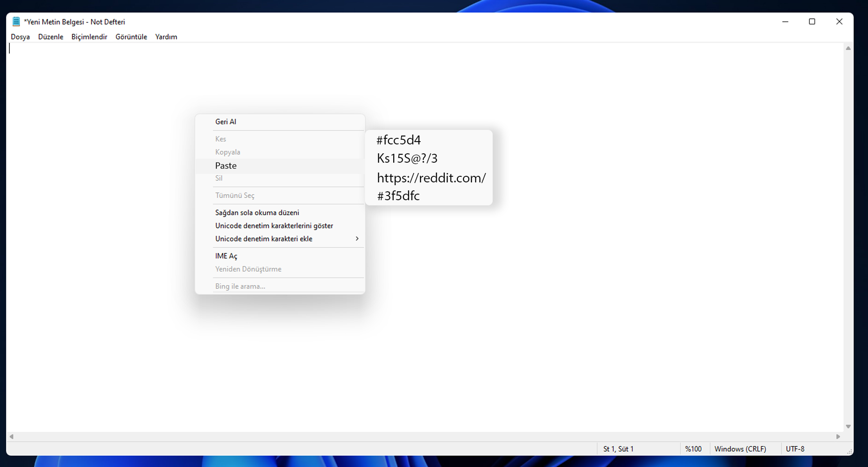Open the Biçimlendir menu
868x467 pixels.
[89, 37]
